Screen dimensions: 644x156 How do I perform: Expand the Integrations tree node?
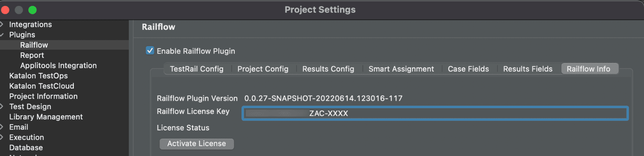click(2, 24)
